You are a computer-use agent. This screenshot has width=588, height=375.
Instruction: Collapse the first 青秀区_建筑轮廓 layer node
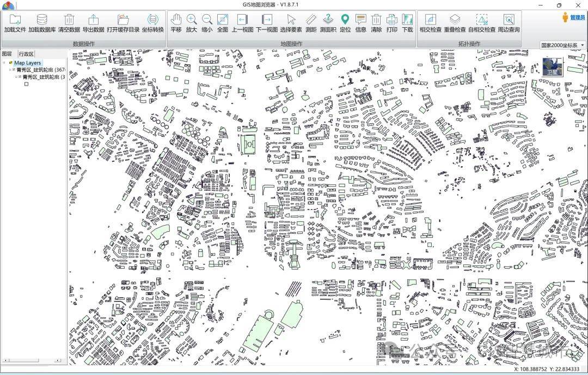coord(9,70)
